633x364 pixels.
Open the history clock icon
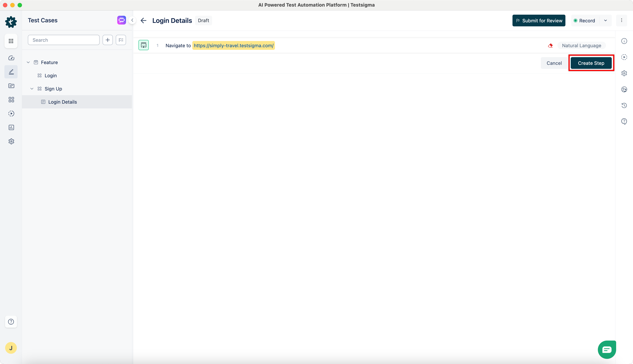[x=624, y=105]
